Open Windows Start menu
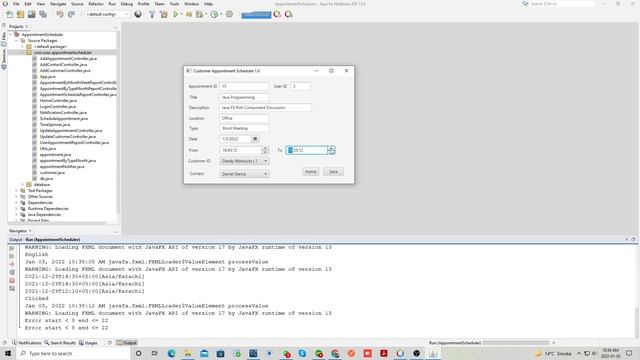 (x=8, y=353)
